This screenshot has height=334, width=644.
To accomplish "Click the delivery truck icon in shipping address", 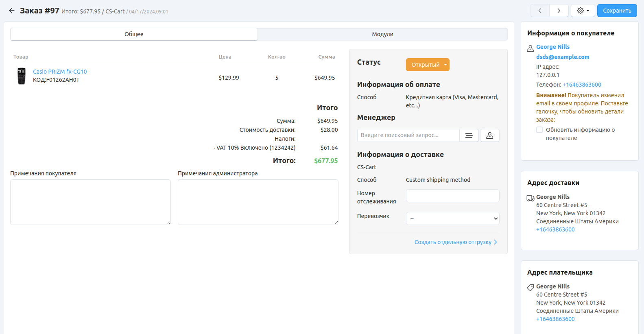I will tap(530, 198).
